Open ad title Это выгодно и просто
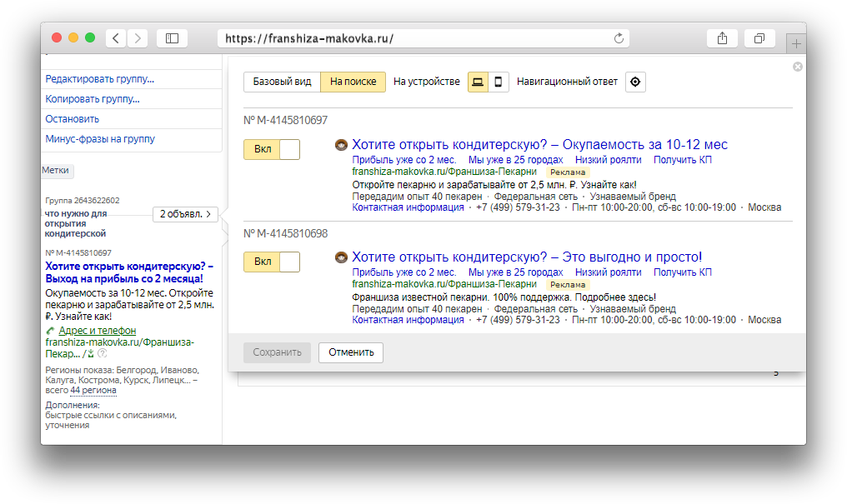 point(527,257)
